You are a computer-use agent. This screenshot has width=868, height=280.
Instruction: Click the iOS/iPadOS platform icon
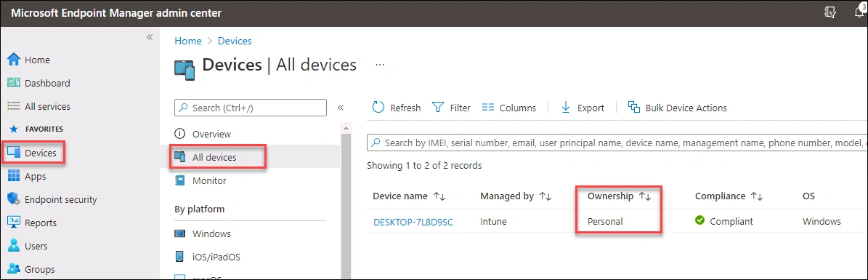click(179, 257)
